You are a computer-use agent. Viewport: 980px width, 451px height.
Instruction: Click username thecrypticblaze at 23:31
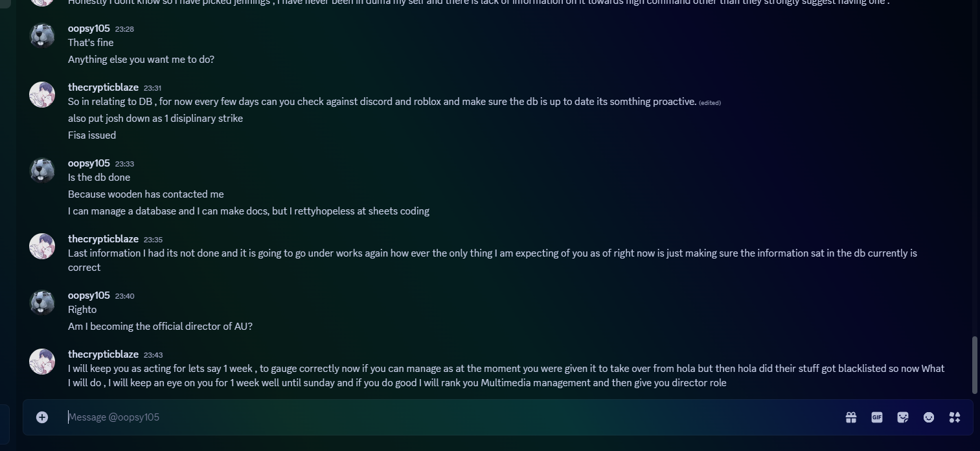coord(103,87)
